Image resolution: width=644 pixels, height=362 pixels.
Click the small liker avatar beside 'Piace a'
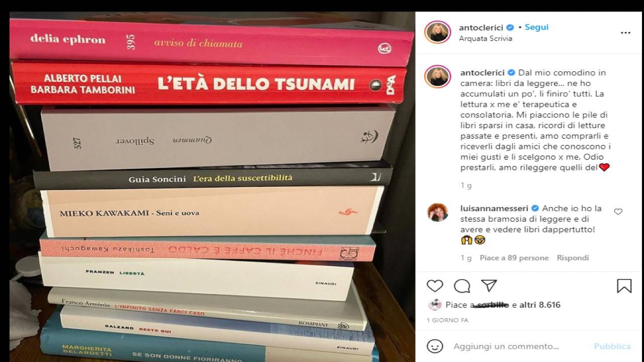click(x=435, y=305)
